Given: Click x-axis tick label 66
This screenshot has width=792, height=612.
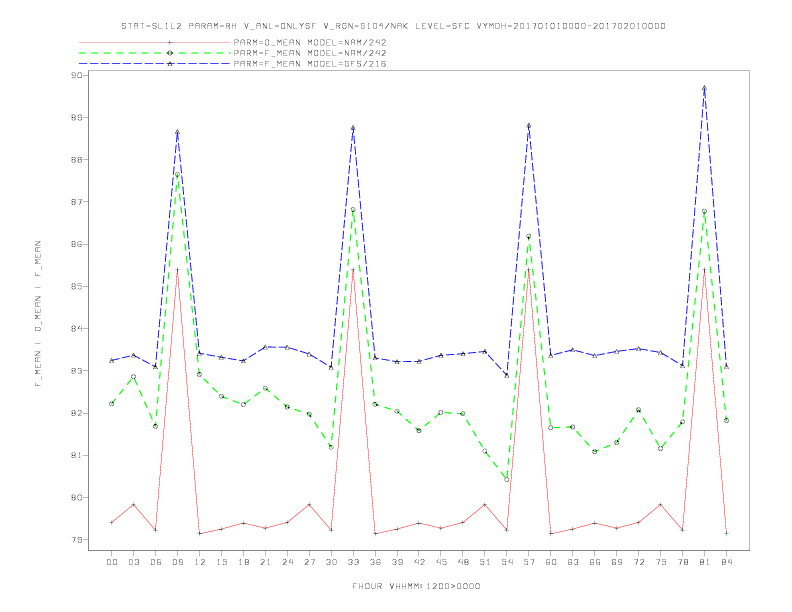Looking at the screenshot, I should (595, 562).
